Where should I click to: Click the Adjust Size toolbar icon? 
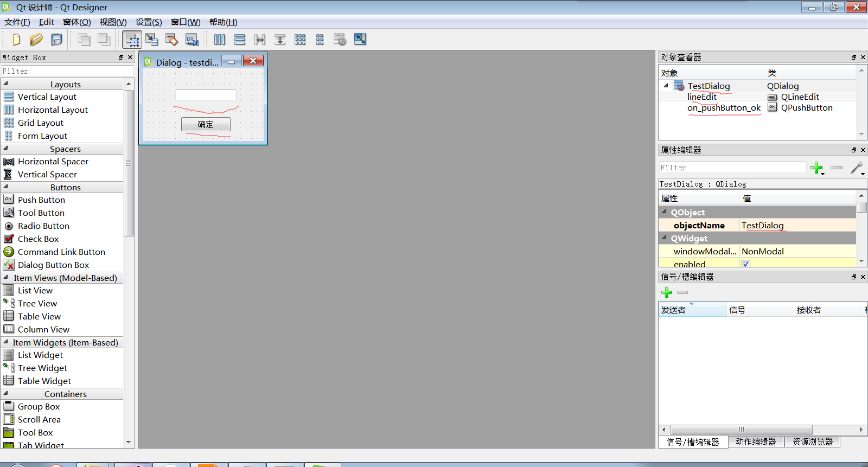pos(360,40)
